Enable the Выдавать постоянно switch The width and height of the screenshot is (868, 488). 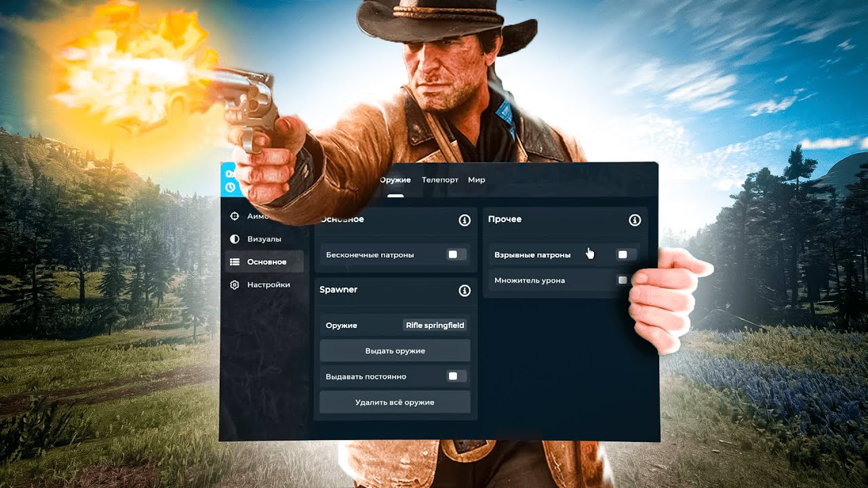pos(457,376)
